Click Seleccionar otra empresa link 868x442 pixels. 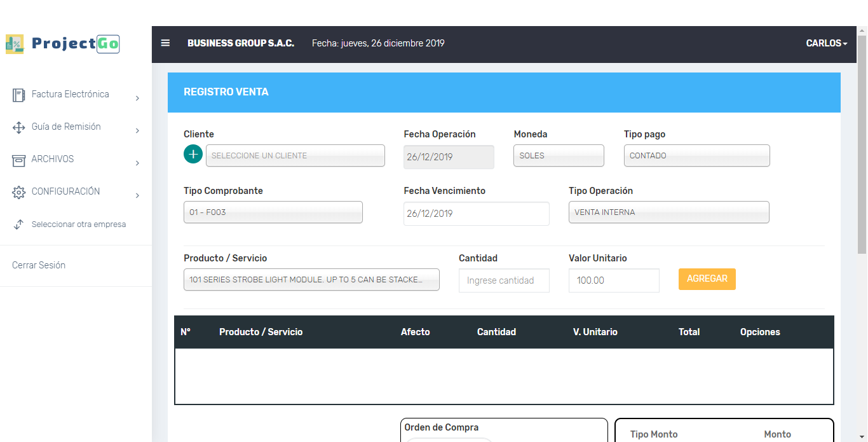tap(79, 224)
